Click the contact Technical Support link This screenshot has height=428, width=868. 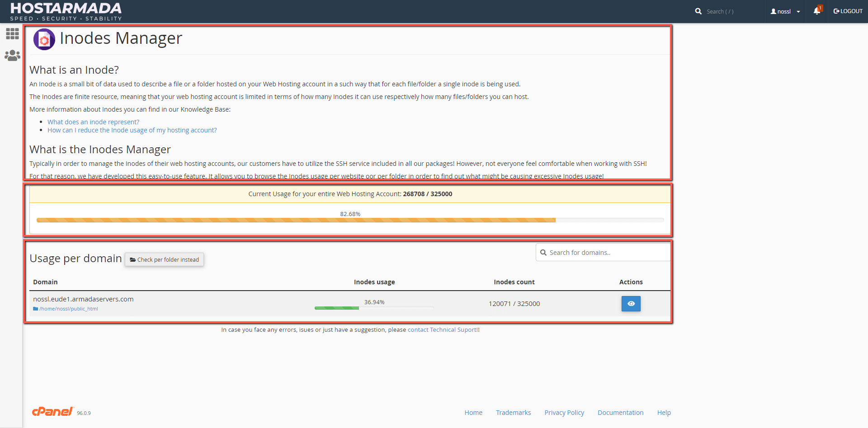point(442,329)
